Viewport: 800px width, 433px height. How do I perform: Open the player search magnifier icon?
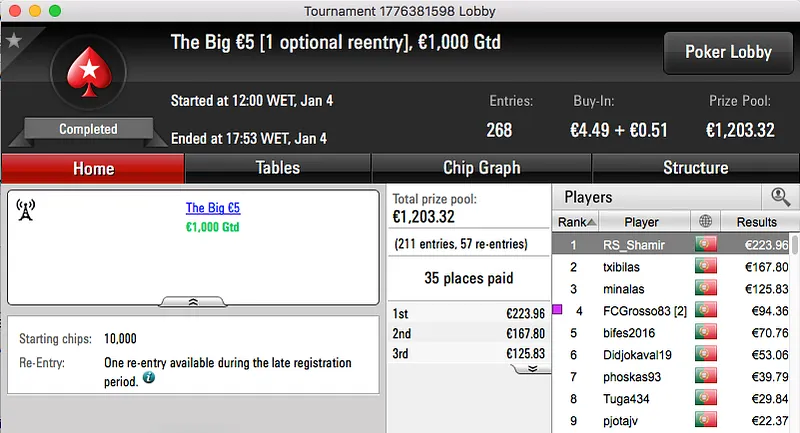tap(779, 197)
